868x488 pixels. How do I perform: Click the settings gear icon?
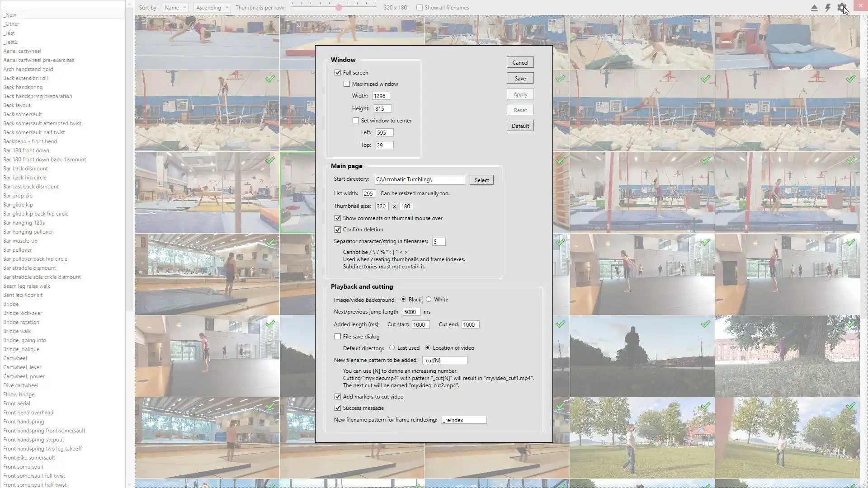[x=841, y=8]
